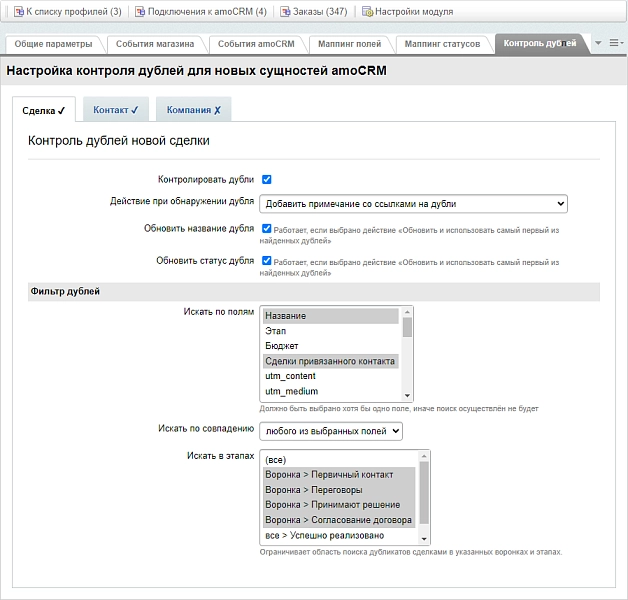This screenshot has height=600, width=628.
Task: Click down arrow in stages listbox
Action: [x=424, y=539]
